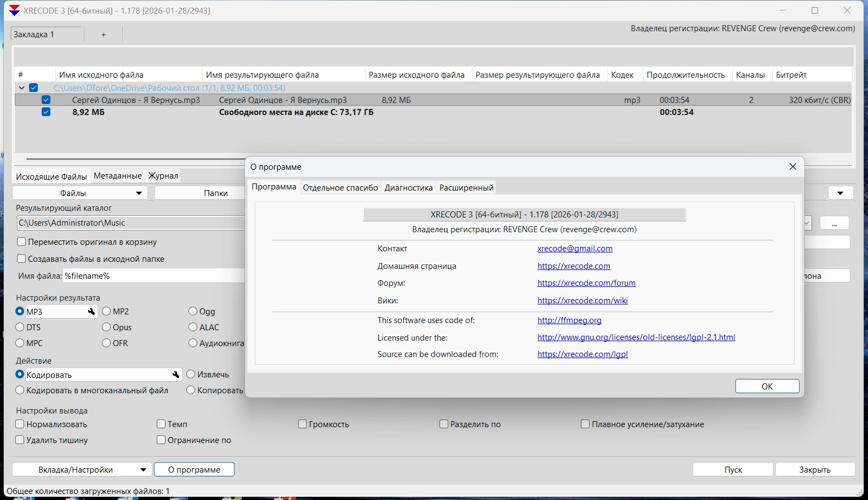The height and width of the screenshot is (500, 868).
Task: Click the Имя файла %filename% field
Action: tap(154, 276)
